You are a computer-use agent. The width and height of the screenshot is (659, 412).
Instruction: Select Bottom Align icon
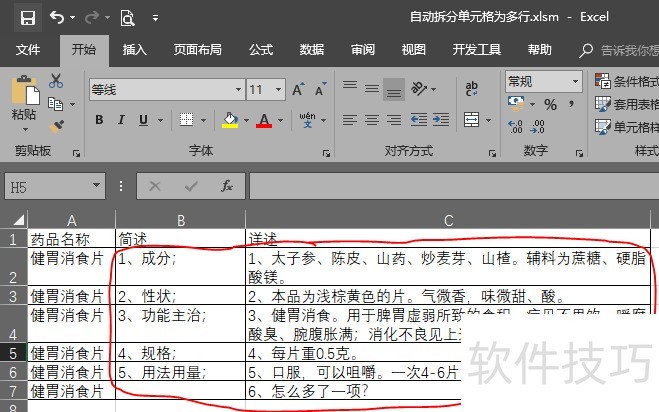click(x=394, y=90)
